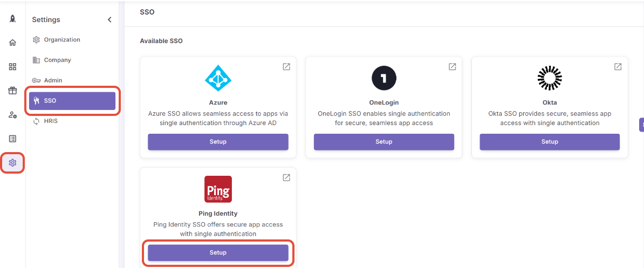The image size is (644, 268).
Task: Click Setup button for OneLogin
Action: 383,142
